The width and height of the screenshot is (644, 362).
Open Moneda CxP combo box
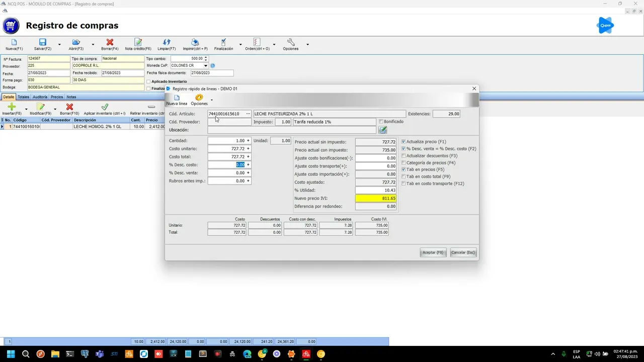[x=205, y=66]
